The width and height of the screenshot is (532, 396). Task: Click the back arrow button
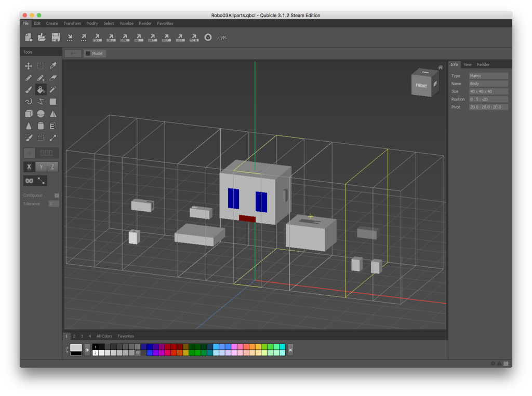[73, 53]
